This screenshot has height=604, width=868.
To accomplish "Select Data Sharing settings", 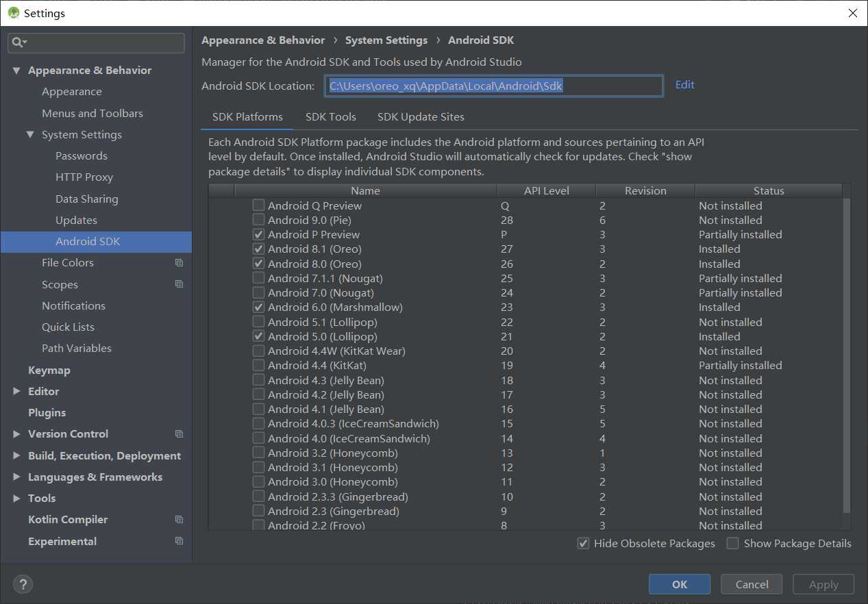I will pos(87,199).
